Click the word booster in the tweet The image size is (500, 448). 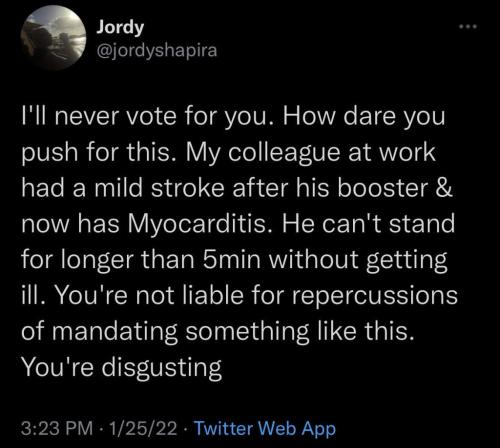click(382, 188)
